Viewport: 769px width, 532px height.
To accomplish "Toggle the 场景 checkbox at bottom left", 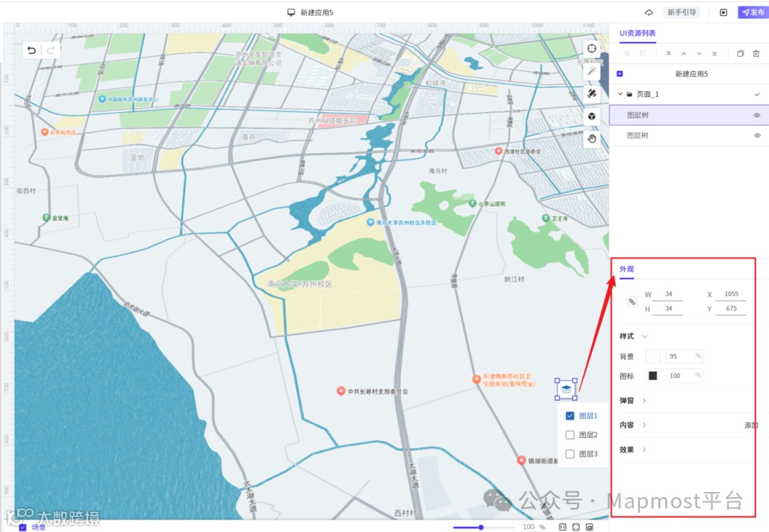I will 23,528.
